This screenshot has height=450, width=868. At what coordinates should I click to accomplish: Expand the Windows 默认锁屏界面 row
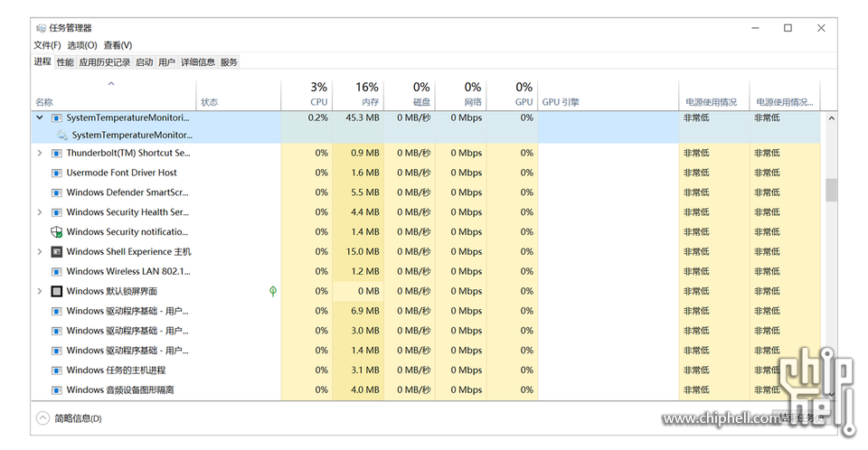click(x=39, y=291)
